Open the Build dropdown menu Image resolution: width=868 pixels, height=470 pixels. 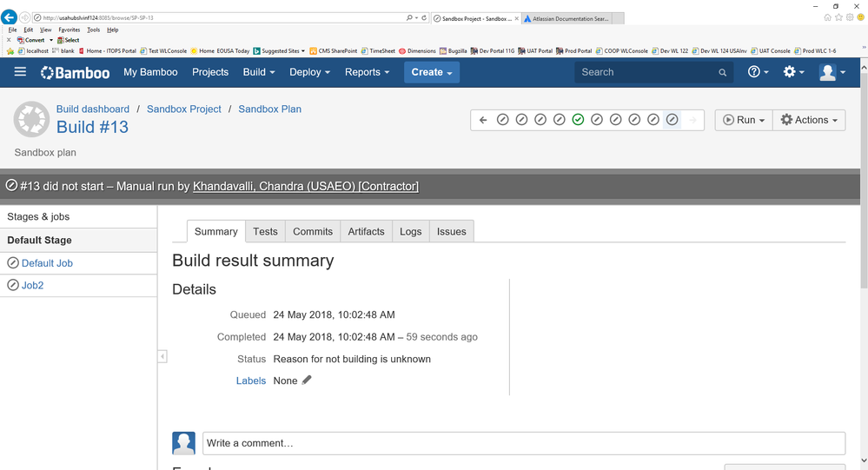[259, 72]
